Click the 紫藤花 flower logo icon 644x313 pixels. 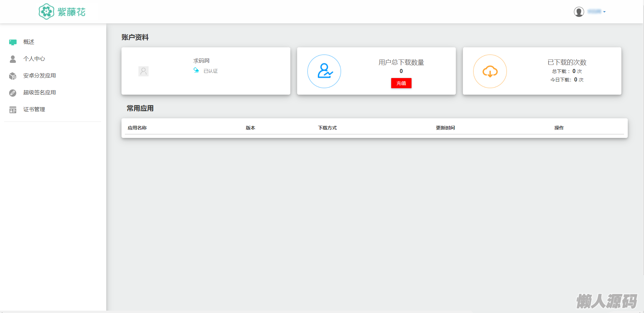coord(46,12)
